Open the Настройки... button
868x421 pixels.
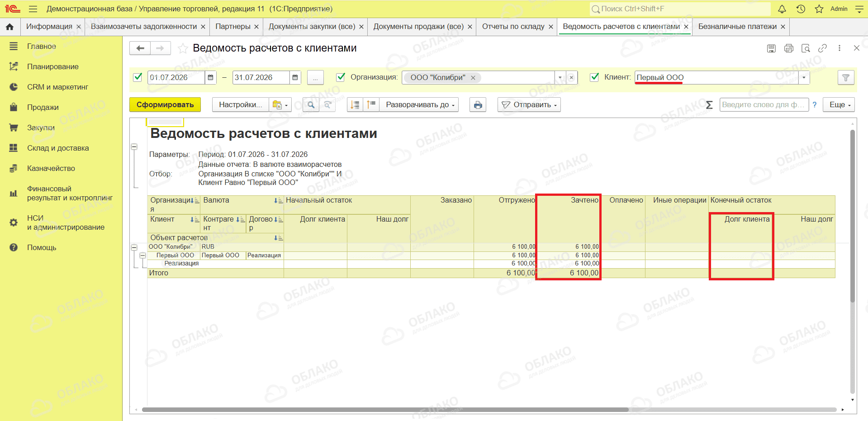click(241, 105)
